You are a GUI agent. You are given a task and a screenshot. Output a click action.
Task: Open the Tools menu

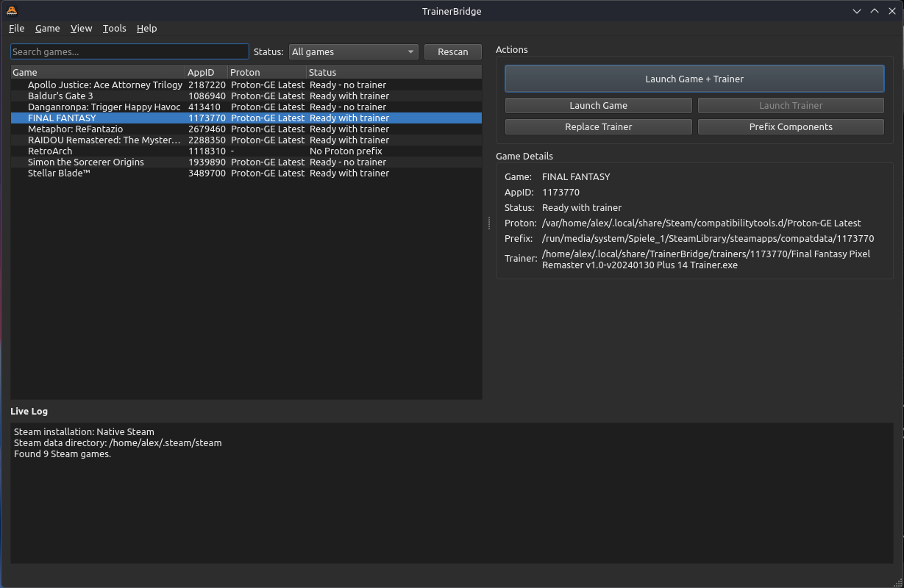point(115,28)
